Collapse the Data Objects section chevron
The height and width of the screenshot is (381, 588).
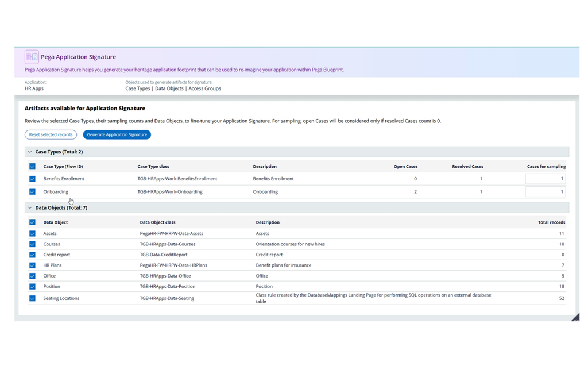(x=30, y=207)
